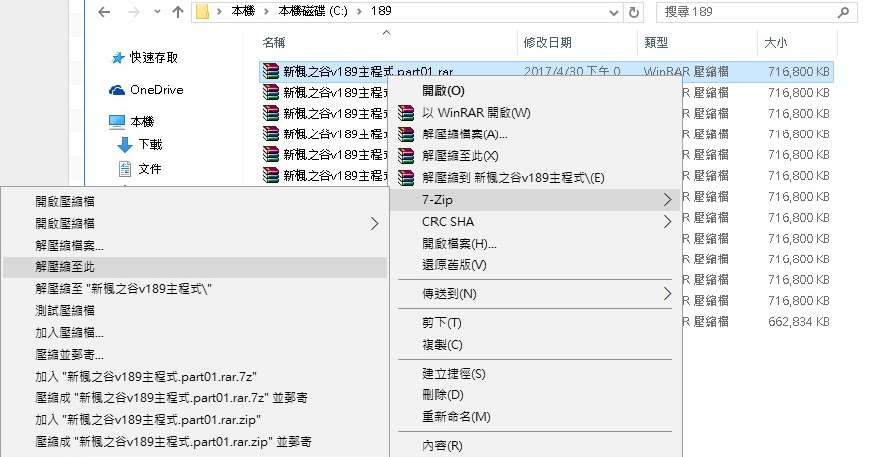Click the 662,834 KB size cell
The height and width of the screenshot is (457, 870).
[798, 322]
